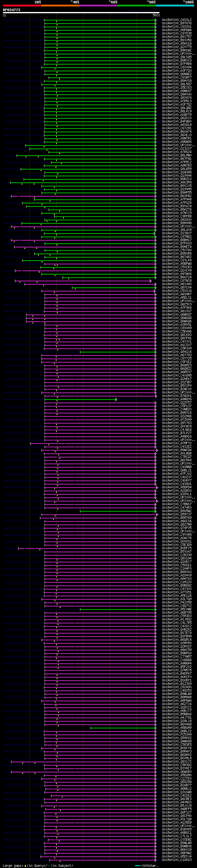Select hit label UniRef100_B9WBX6
Image resolution: width=197 pixels, height=868 pixels.
pos(177,846)
